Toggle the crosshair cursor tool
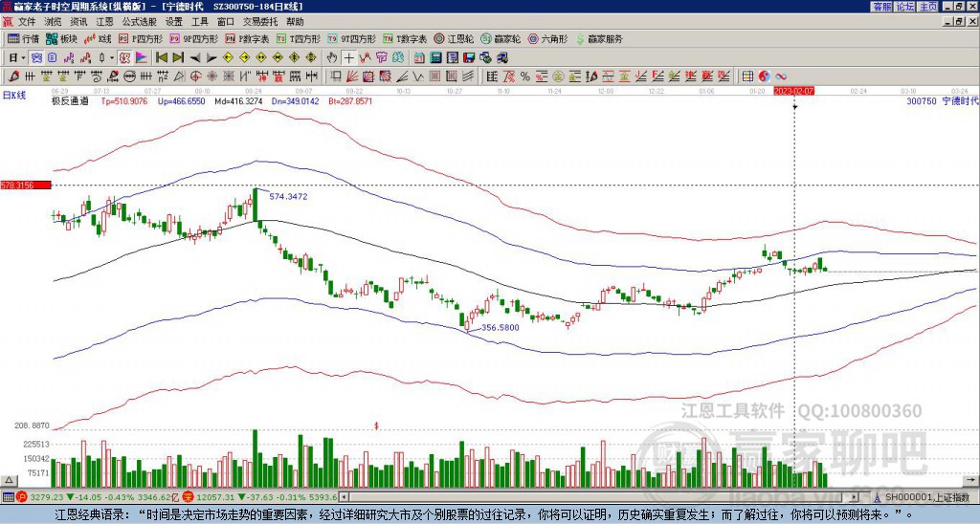980x524 pixels. click(x=348, y=57)
